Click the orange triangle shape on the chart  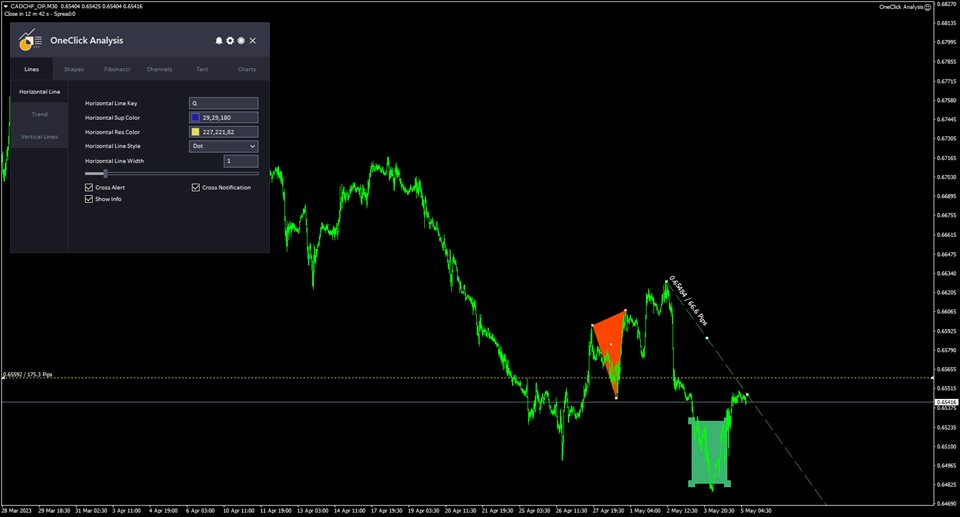611,346
